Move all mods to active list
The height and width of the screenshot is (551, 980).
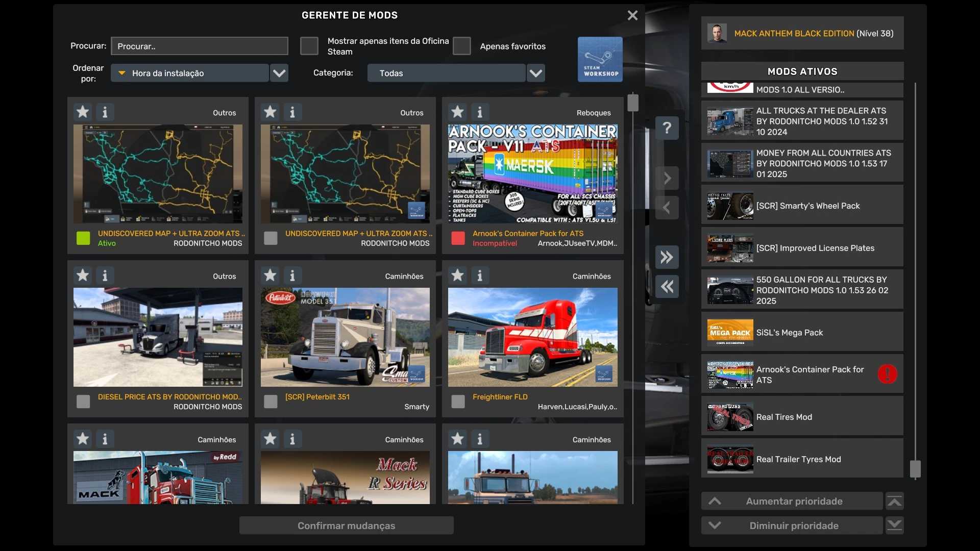[667, 257]
